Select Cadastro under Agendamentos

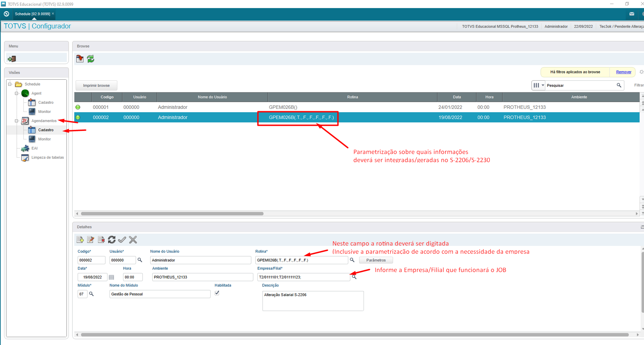pos(46,130)
